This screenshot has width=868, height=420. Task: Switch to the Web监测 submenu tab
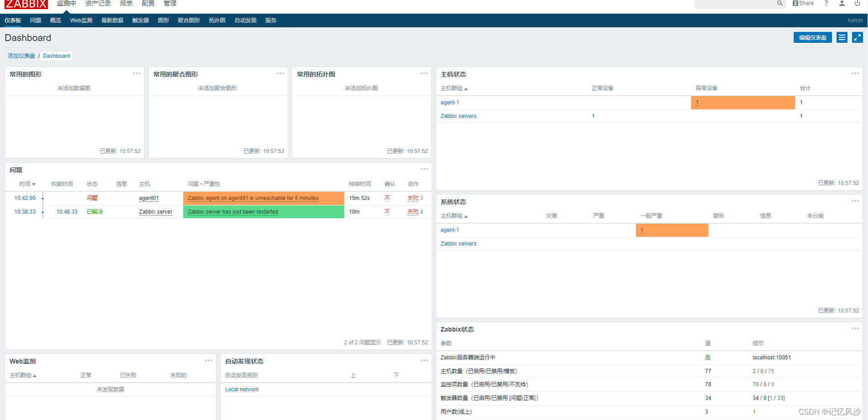click(x=81, y=20)
